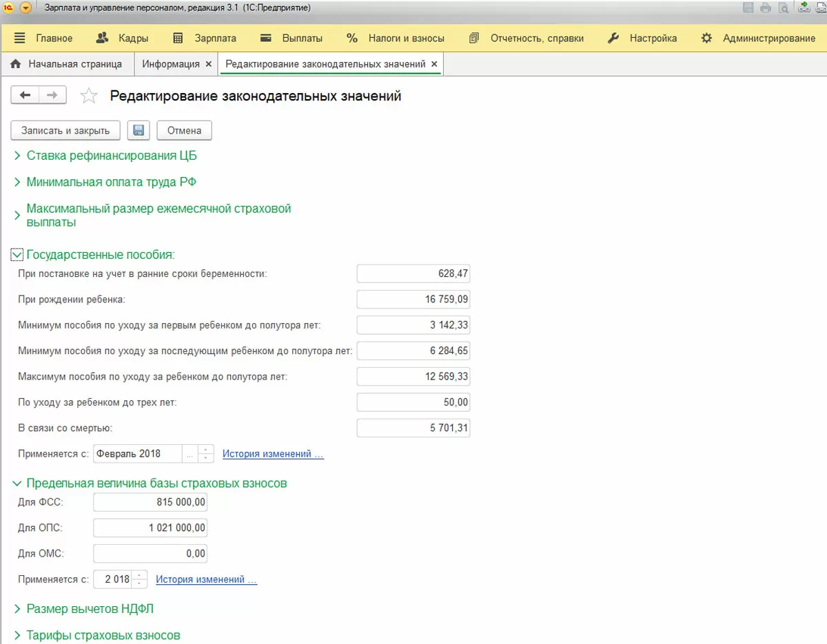Edit the early pregnancy registration value 628,47
Screen dimensions: 827x644
[x=413, y=274]
